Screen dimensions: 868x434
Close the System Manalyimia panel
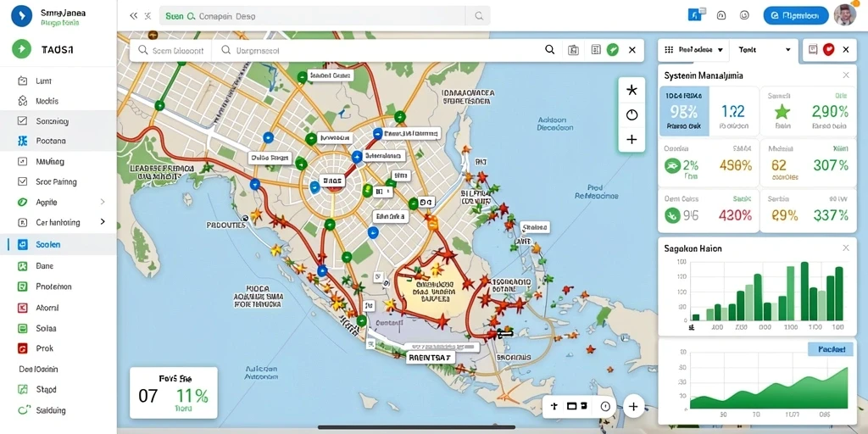[846, 75]
